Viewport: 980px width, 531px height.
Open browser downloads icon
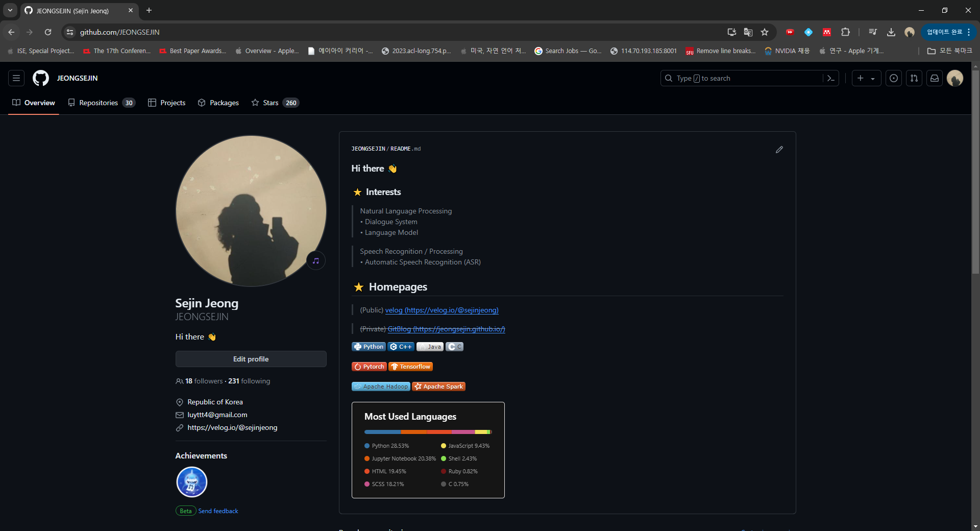(891, 32)
